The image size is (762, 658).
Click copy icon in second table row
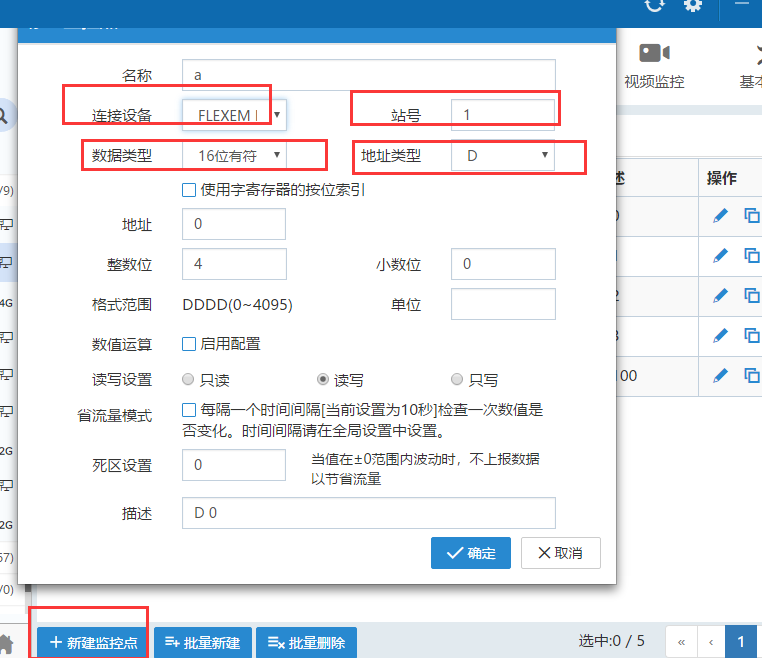point(752,255)
